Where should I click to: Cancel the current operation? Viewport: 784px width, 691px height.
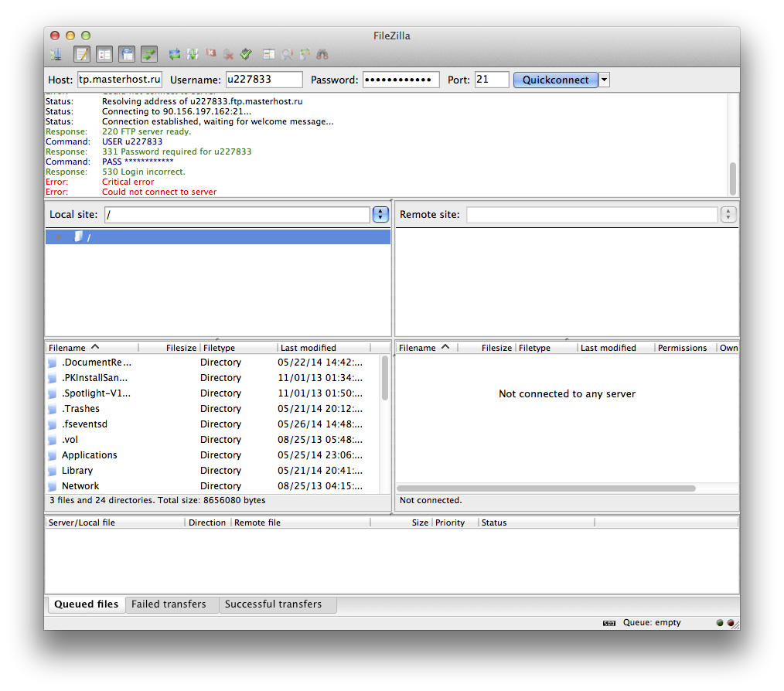210,53
